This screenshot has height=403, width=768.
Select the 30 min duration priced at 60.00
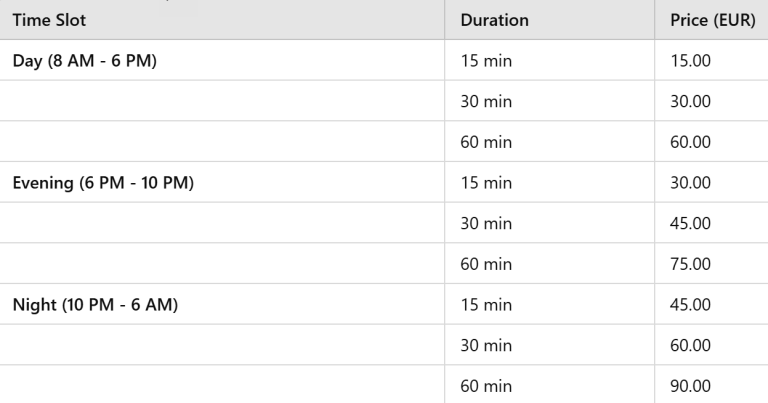point(485,345)
